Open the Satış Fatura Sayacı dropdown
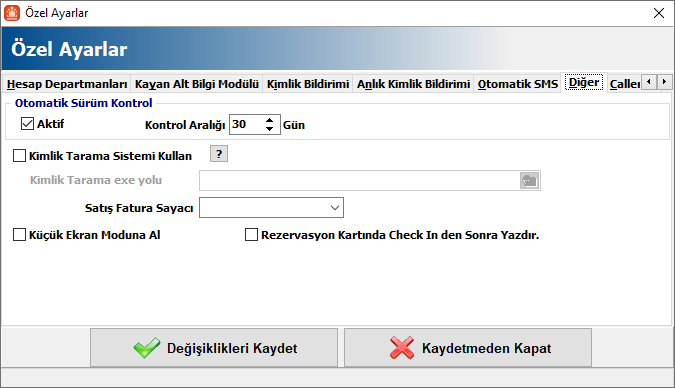 coord(271,208)
